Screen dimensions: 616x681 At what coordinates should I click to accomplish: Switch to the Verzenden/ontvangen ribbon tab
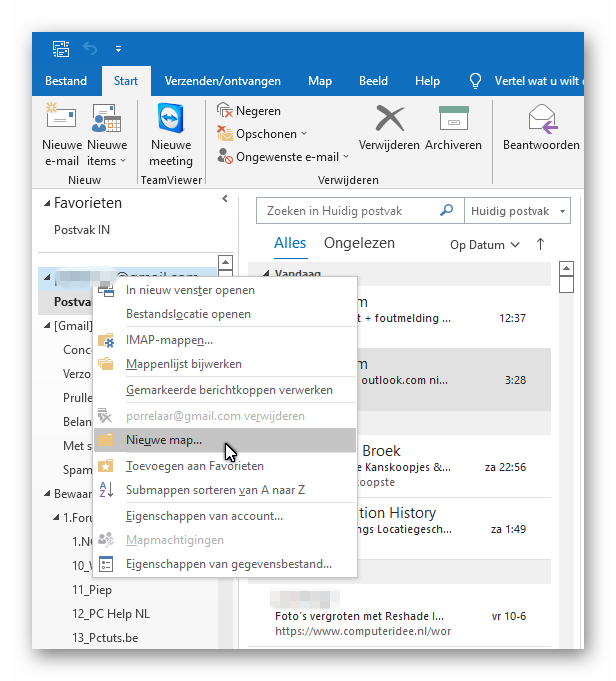point(222,81)
